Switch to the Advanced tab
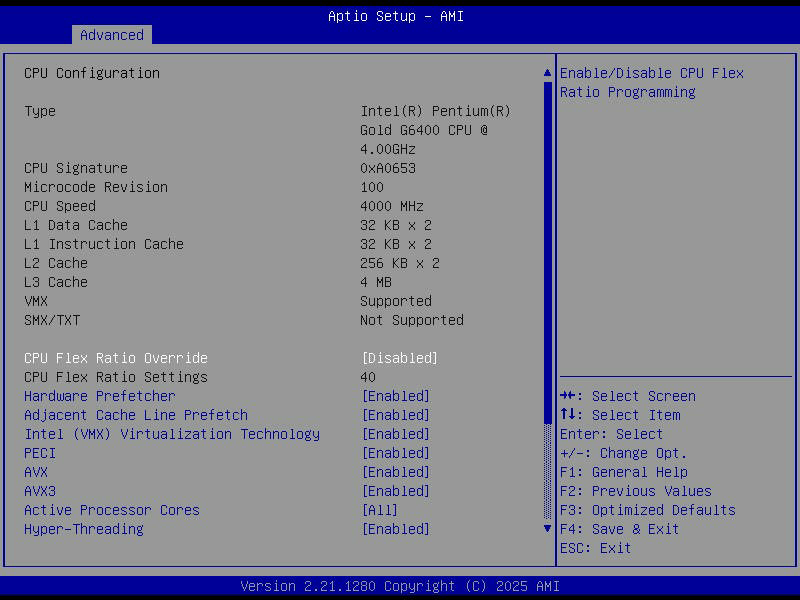This screenshot has width=800, height=600. (x=111, y=35)
